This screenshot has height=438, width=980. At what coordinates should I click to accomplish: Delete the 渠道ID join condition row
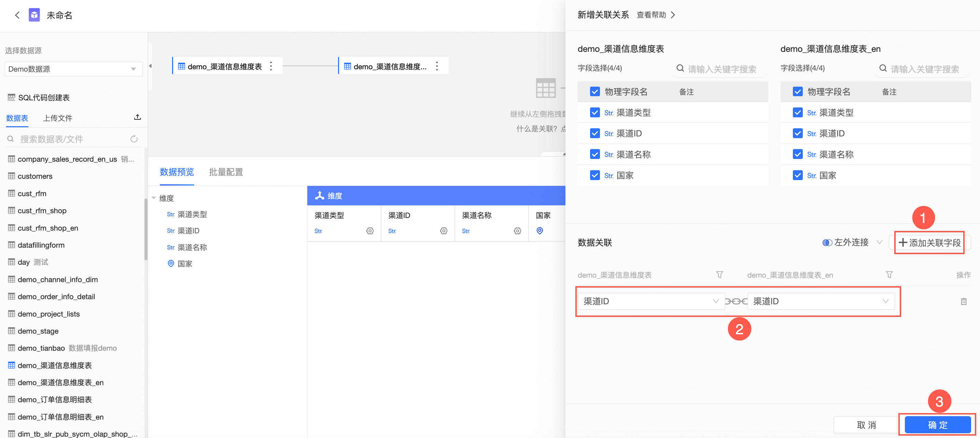coord(964,302)
